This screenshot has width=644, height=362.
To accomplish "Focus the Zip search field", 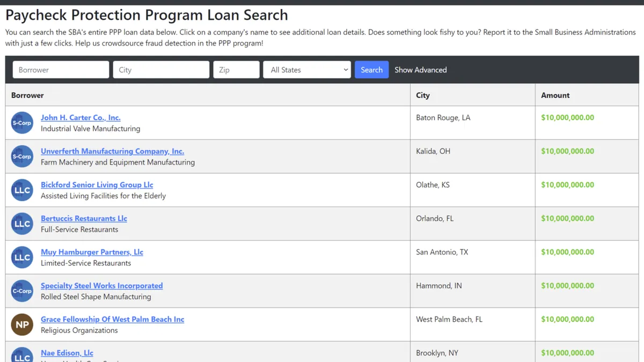I will (x=236, y=70).
